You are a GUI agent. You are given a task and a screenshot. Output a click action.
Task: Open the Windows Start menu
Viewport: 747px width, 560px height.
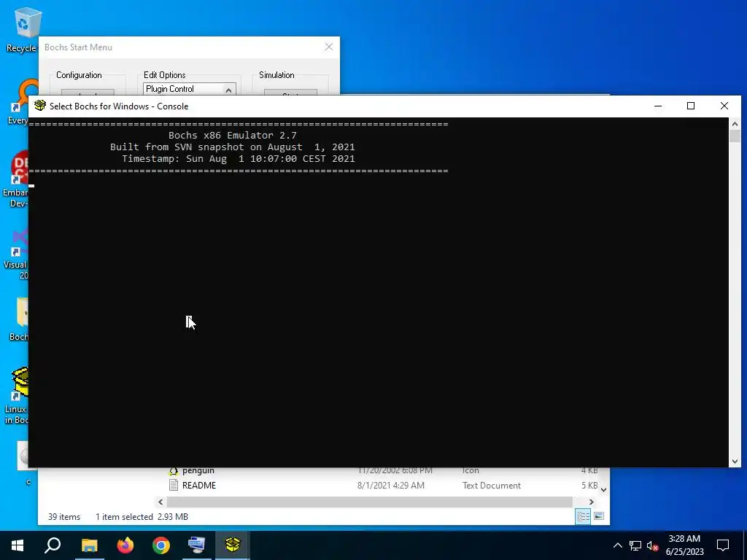[x=18, y=545]
